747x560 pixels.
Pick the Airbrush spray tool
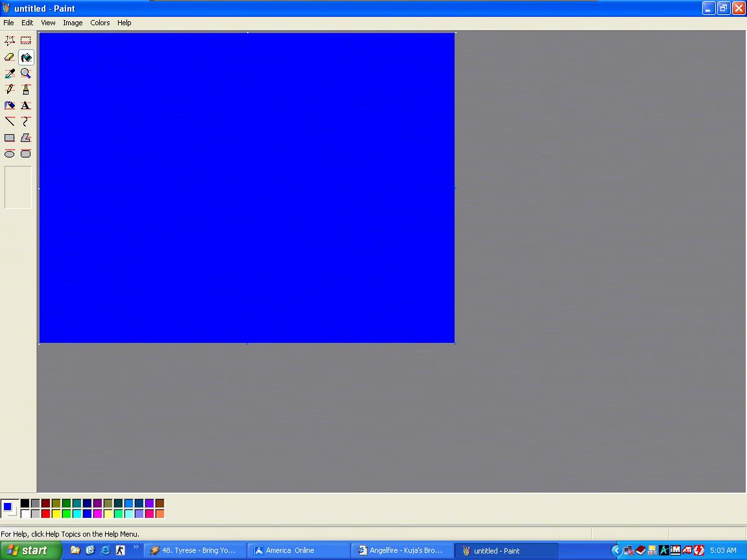(10, 105)
